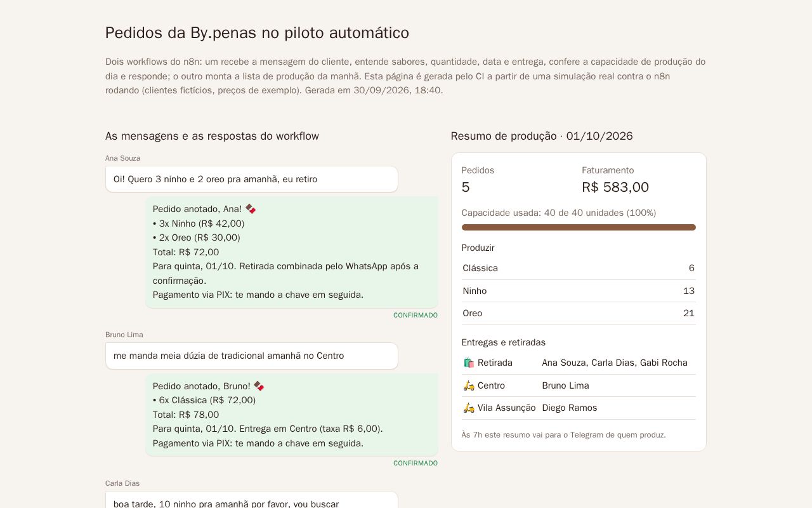
Task: Click "Total: R$ 78,00" in Bruno's reply
Action: pos(186,415)
